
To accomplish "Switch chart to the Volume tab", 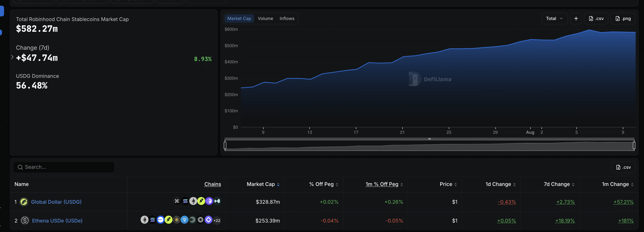I will [x=265, y=19].
